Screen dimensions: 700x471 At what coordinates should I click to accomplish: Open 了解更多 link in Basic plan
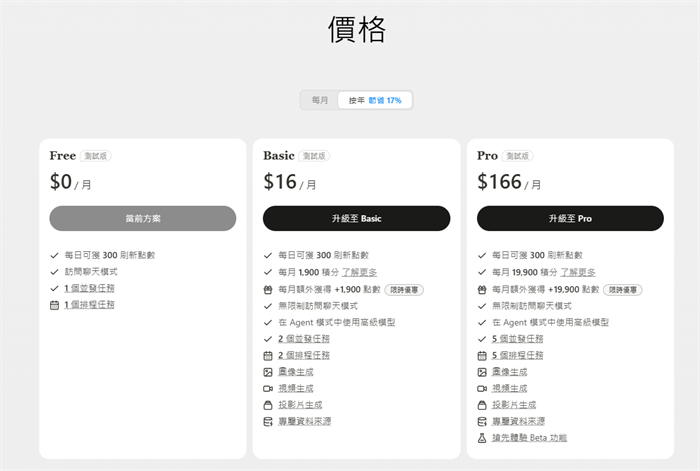pyautogui.click(x=360, y=272)
